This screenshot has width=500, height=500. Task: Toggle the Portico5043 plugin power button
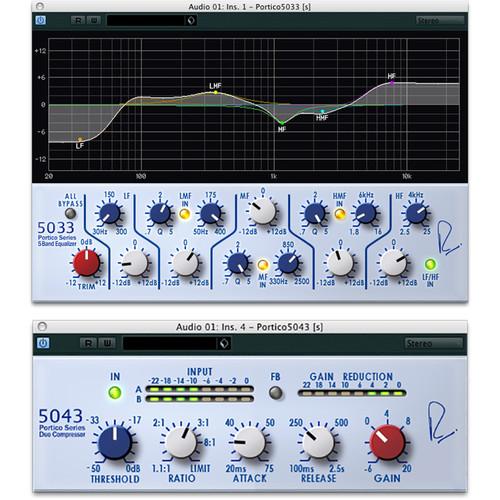[43, 343]
